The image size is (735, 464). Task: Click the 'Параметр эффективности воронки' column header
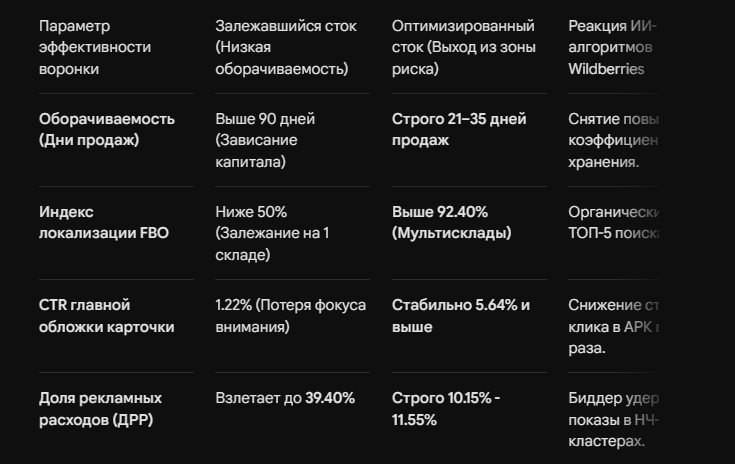(95, 47)
